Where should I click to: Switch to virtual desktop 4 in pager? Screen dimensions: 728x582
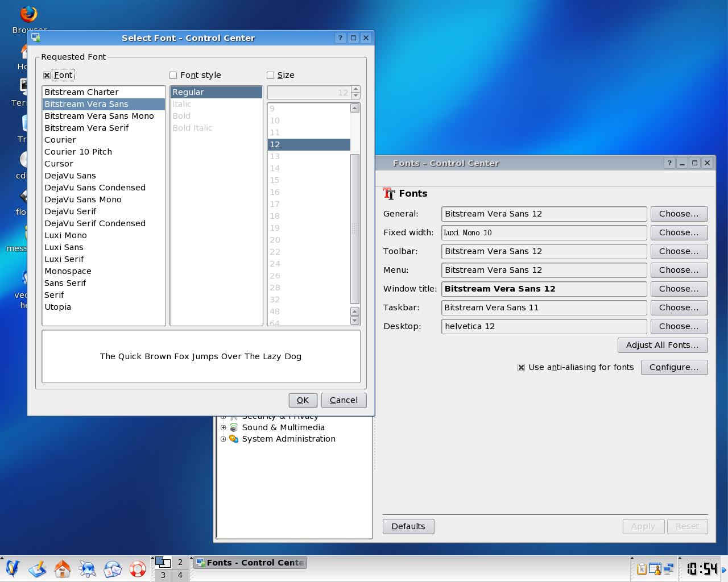pos(180,575)
